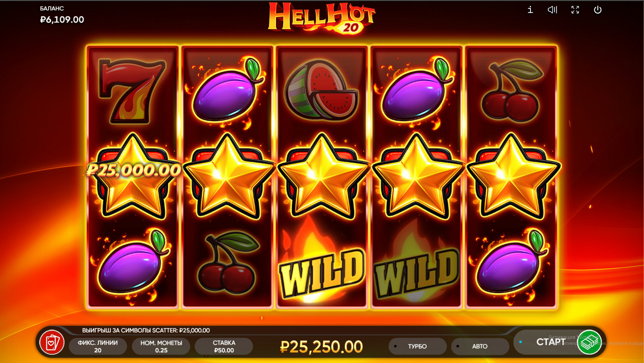
Task: Enter fullscreen mode
Action: (575, 10)
